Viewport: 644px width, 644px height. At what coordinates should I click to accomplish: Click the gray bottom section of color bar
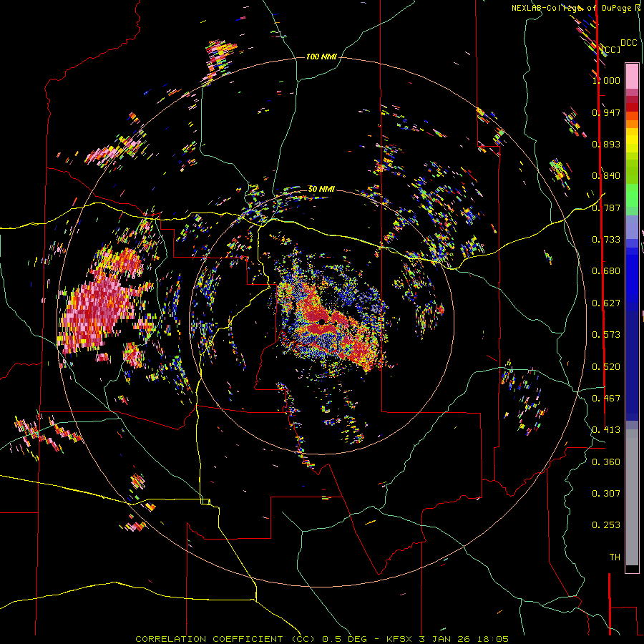(x=632, y=497)
